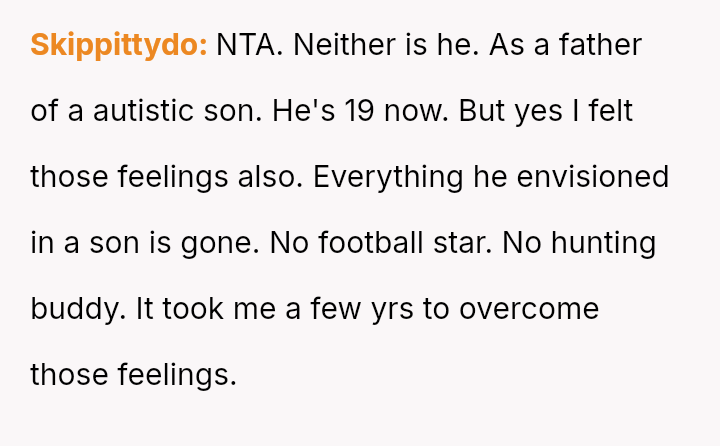Click the word 'Everything'
Viewport: 720px width, 446px height.
[388, 177]
